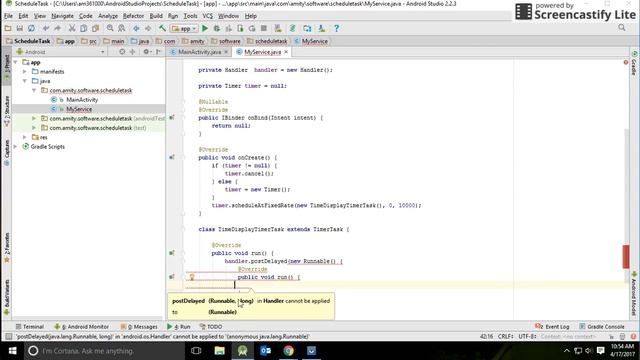Click the green Run app button
640x360 pixels.
coord(205,28)
